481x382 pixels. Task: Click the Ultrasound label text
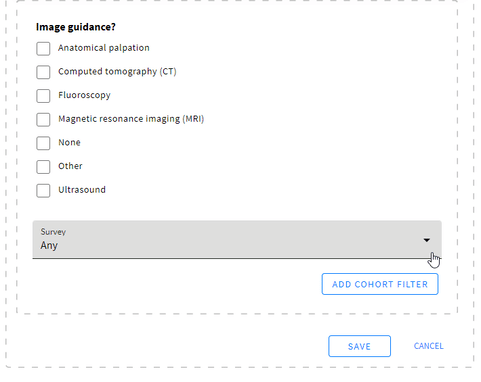[x=82, y=190]
